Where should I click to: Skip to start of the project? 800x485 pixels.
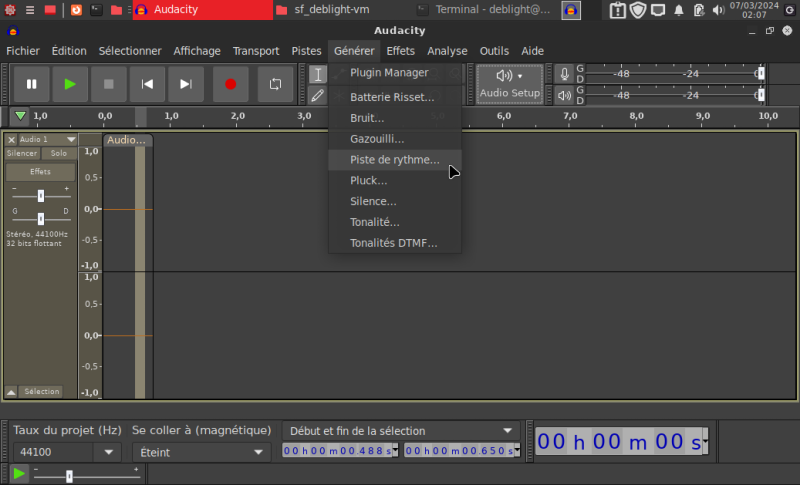pyautogui.click(x=147, y=85)
